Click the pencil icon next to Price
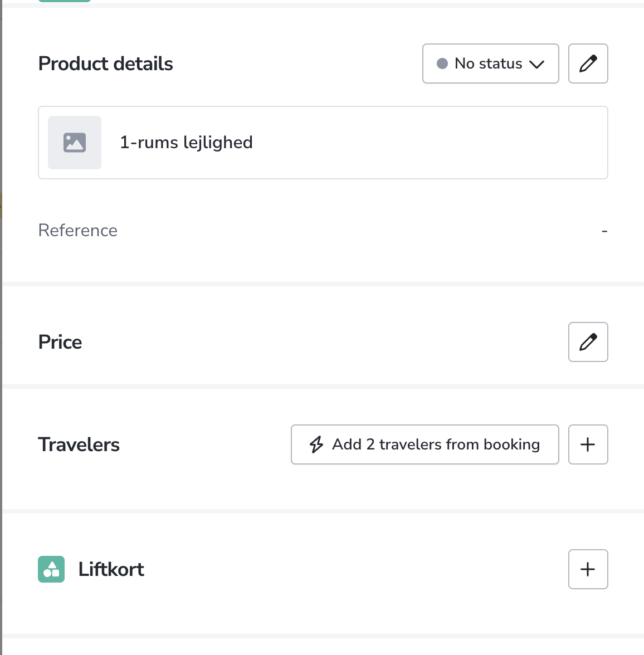This screenshot has height=655, width=644. click(x=588, y=342)
